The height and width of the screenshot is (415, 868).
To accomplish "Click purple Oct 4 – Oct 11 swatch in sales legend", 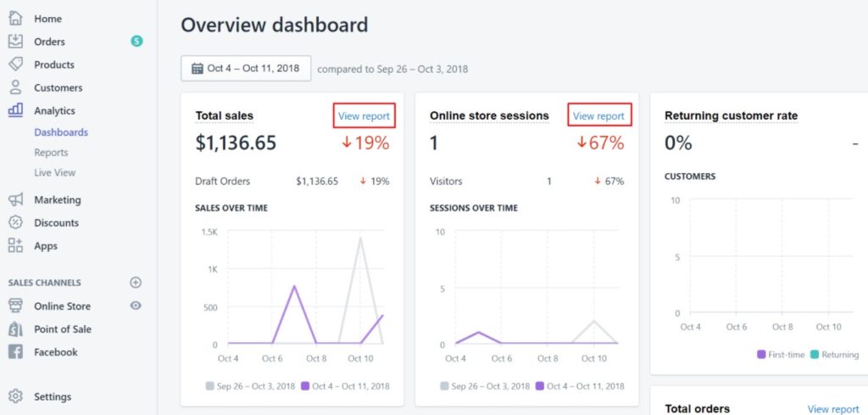I will [305, 386].
